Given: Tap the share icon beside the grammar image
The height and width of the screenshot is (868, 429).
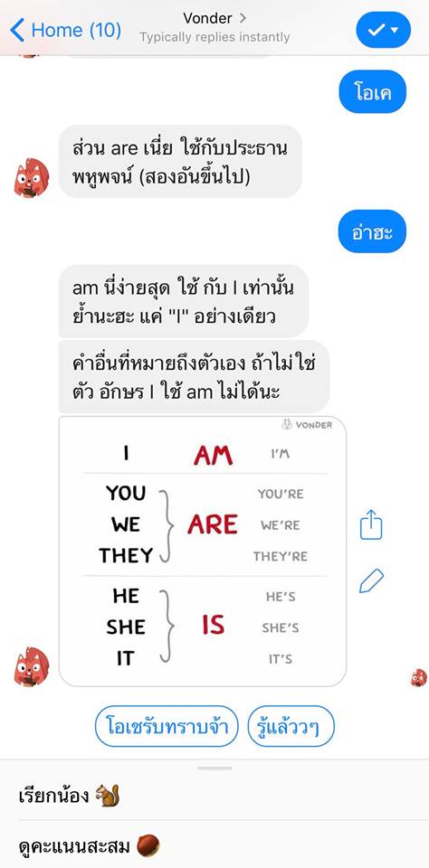Looking at the screenshot, I should click(371, 524).
